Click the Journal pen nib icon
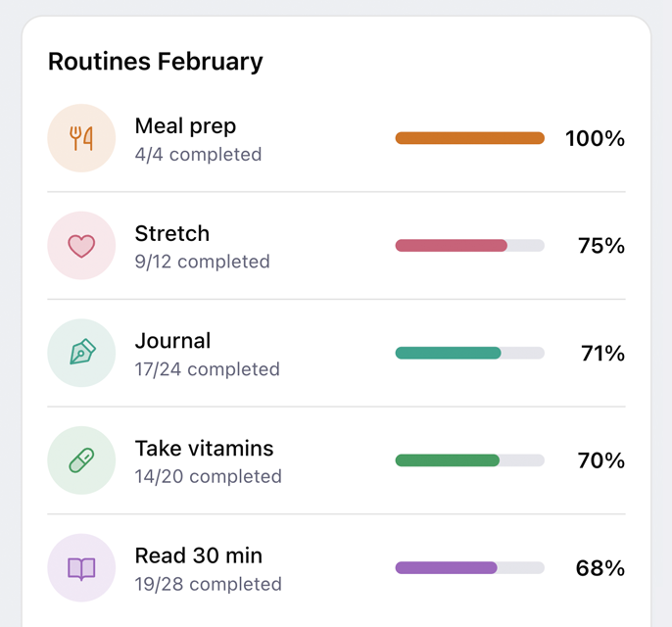Viewport: 672px width, 627px height. click(81, 353)
